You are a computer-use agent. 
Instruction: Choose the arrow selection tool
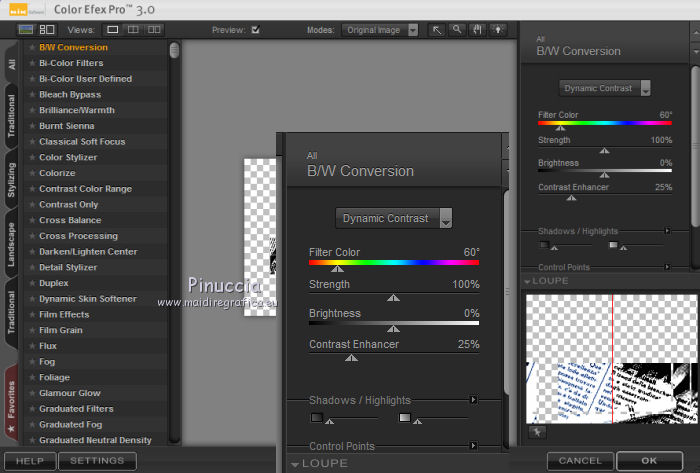point(437,30)
